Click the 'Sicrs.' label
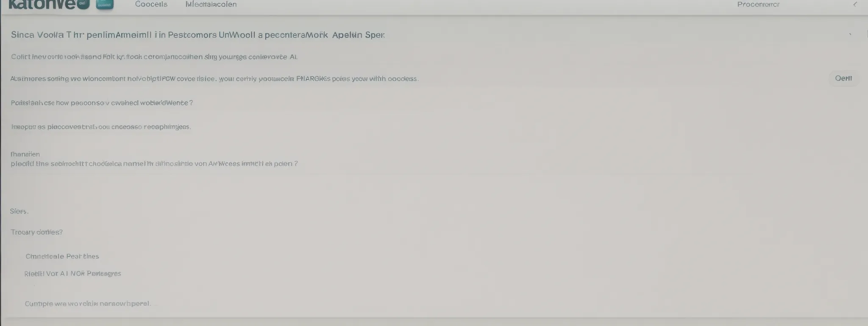The image size is (868, 326). [x=19, y=211]
